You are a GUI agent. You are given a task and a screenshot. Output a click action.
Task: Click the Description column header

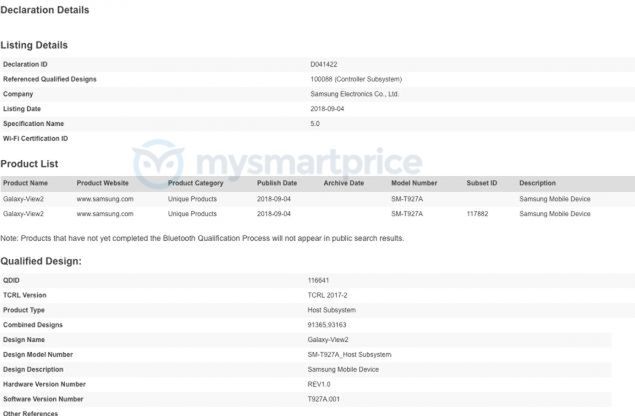[x=537, y=183]
